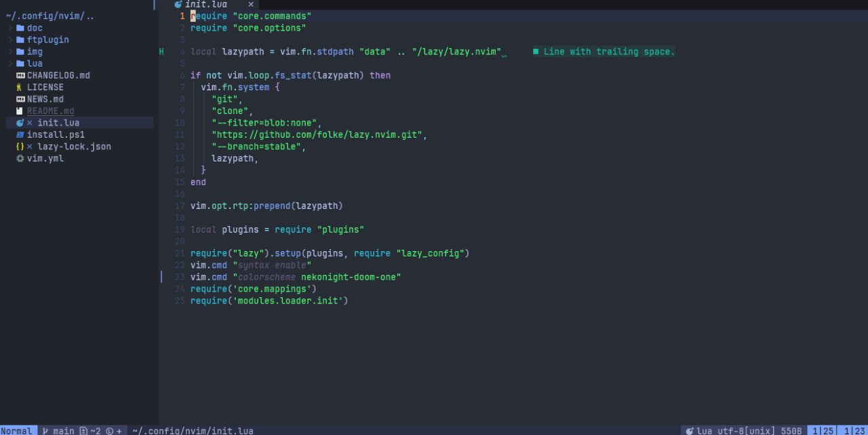Click the Lua icon on the init.lua tab

point(178,4)
